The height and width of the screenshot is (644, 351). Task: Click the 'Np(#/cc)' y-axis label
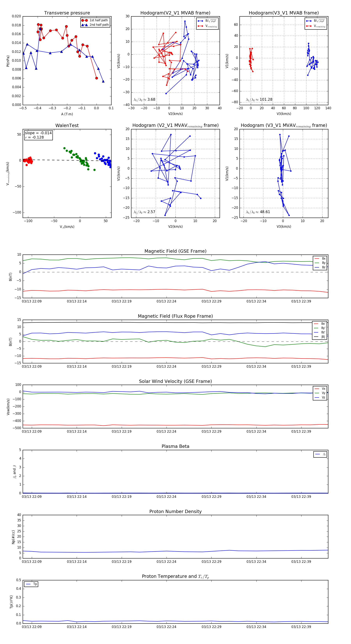tap(13, 537)
